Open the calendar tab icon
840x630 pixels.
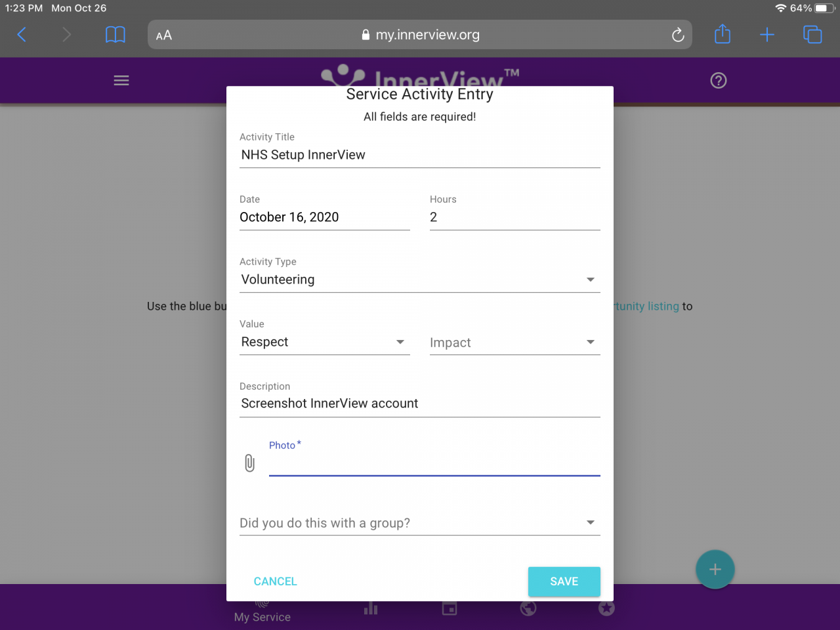pyautogui.click(x=450, y=608)
